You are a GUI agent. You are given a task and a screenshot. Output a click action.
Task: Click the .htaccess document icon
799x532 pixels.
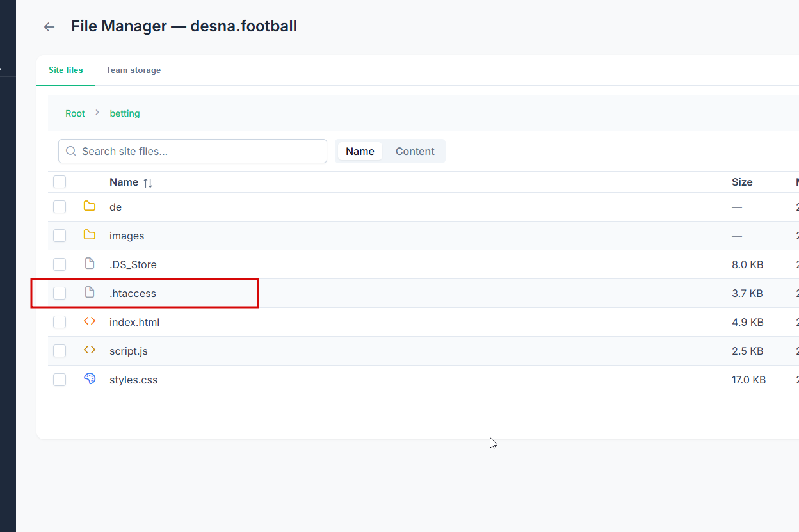[90, 293]
